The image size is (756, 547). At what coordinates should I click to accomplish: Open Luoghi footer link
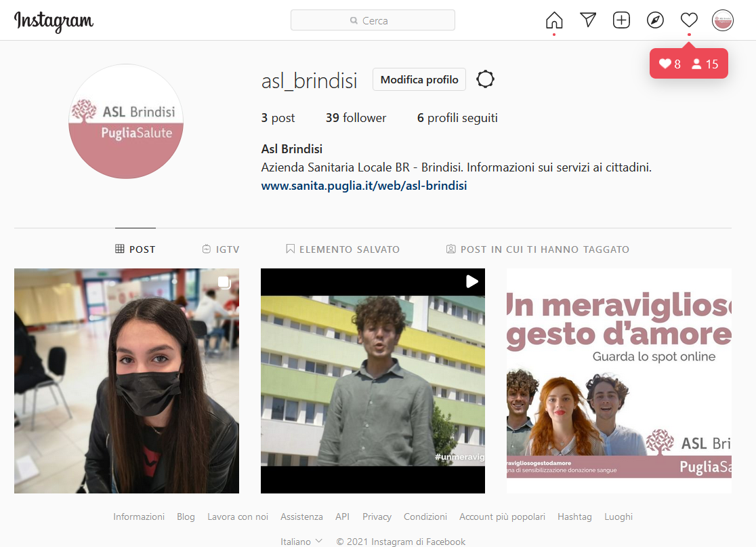click(x=618, y=516)
